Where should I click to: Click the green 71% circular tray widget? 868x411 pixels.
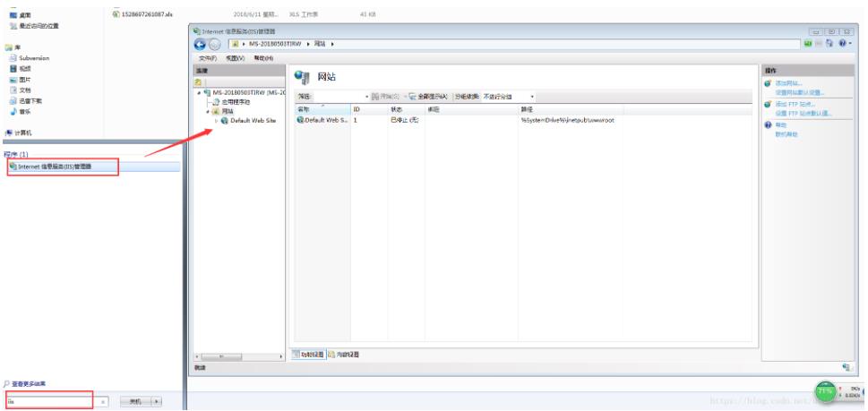tap(825, 391)
